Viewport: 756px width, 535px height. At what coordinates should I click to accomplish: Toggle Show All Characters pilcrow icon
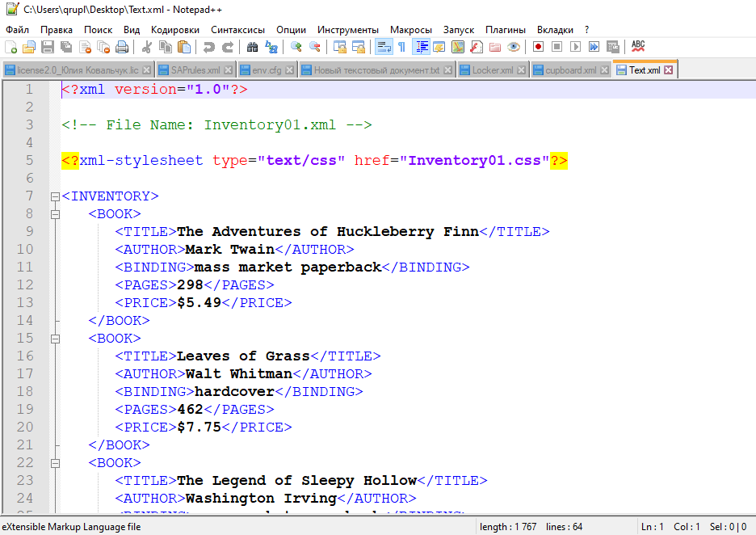[402, 47]
